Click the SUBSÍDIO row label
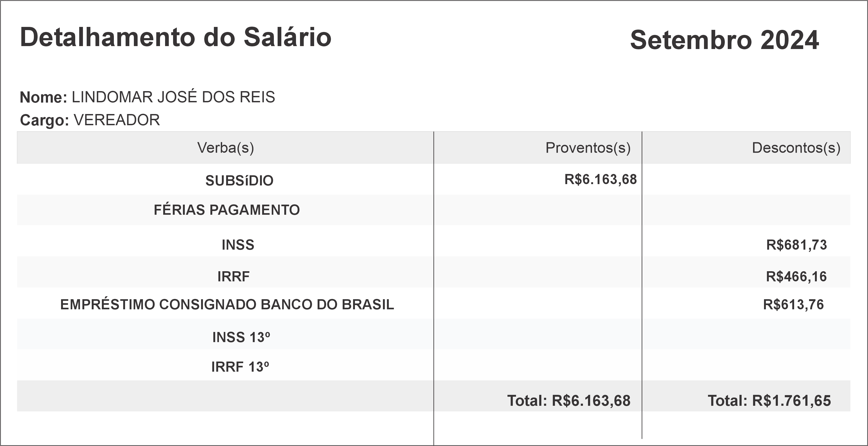The image size is (868, 446). pyautogui.click(x=239, y=181)
